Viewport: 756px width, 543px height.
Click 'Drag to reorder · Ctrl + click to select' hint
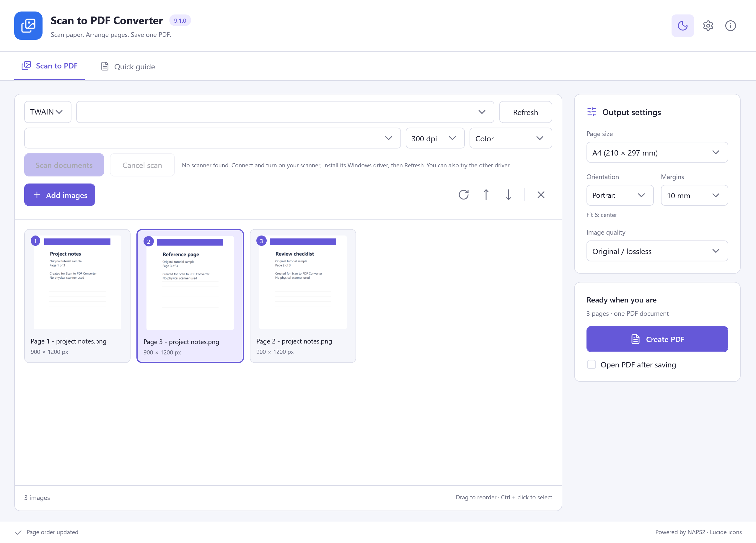pos(504,497)
